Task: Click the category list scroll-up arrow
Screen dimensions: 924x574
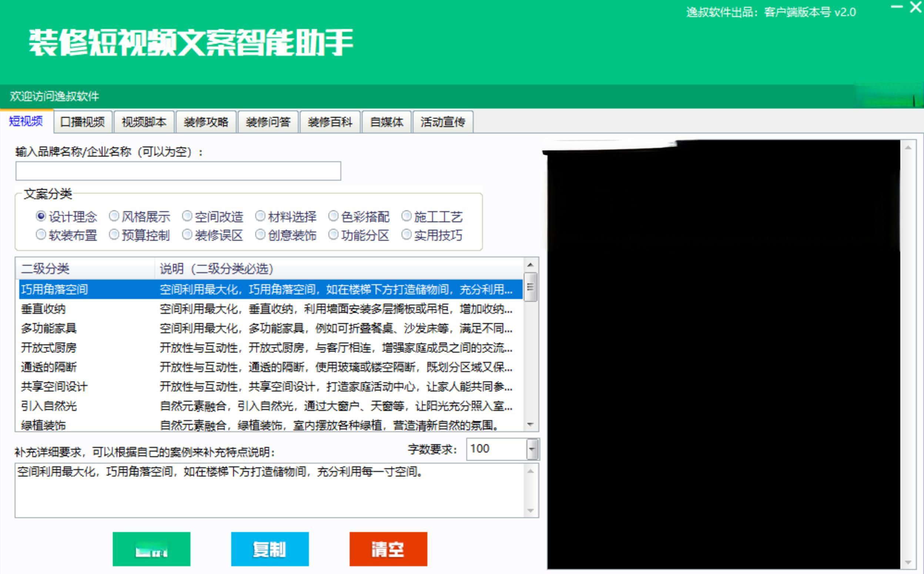Action: coord(531,264)
